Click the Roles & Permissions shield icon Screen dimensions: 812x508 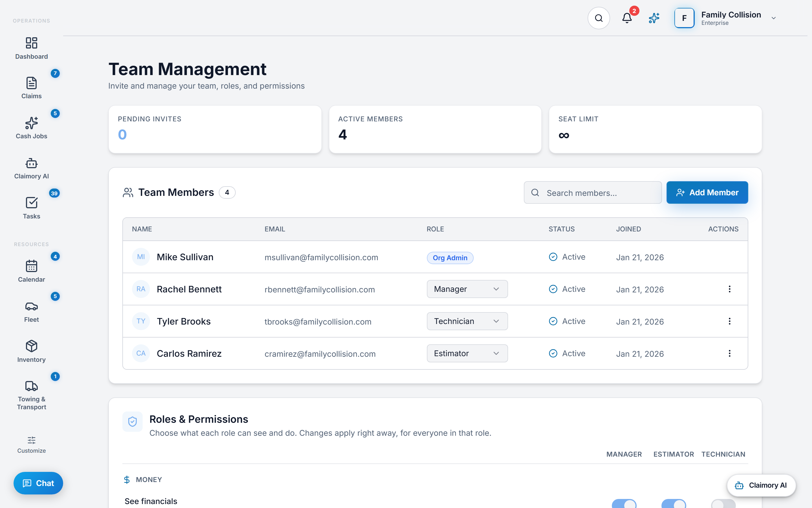133,421
